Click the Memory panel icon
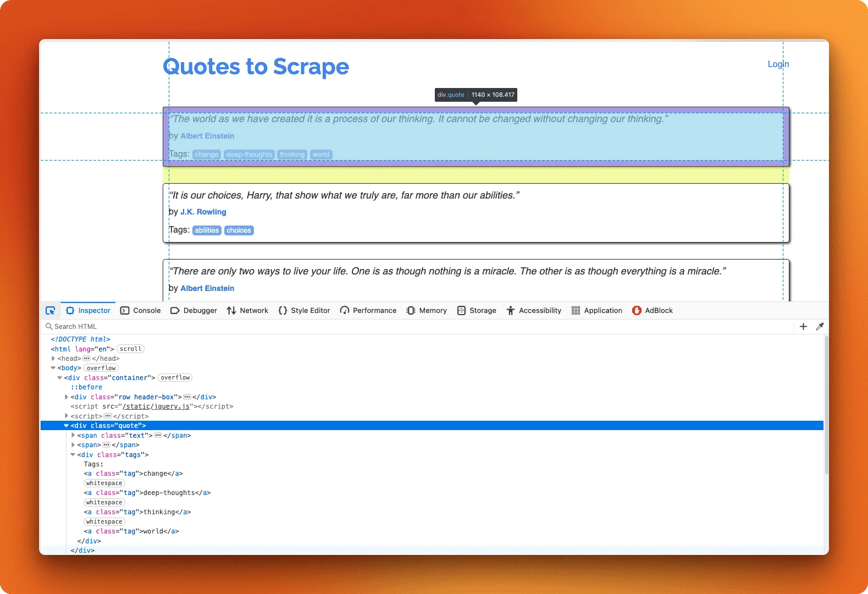The width and height of the screenshot is (868, 594). pyautogui.click(x=411, y=311)
